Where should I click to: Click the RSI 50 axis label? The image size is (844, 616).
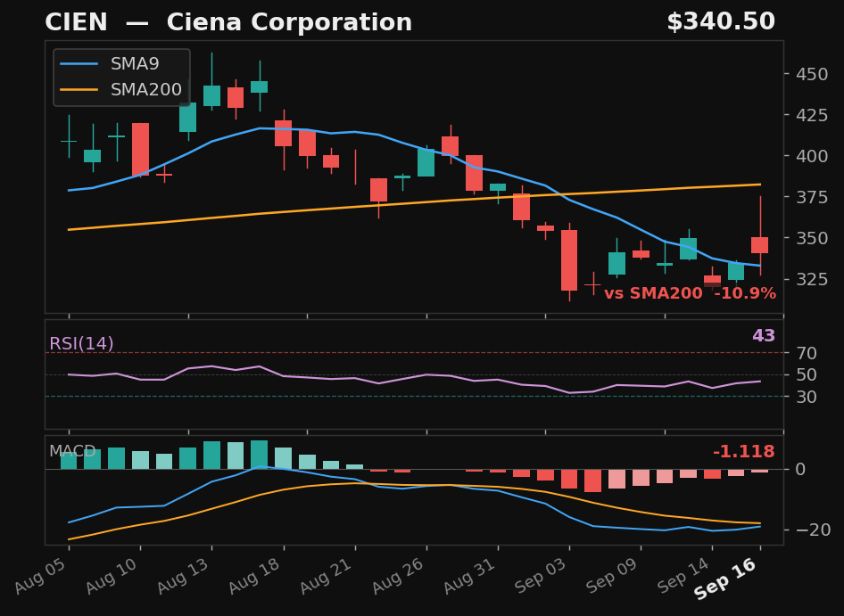click(807, 375)
